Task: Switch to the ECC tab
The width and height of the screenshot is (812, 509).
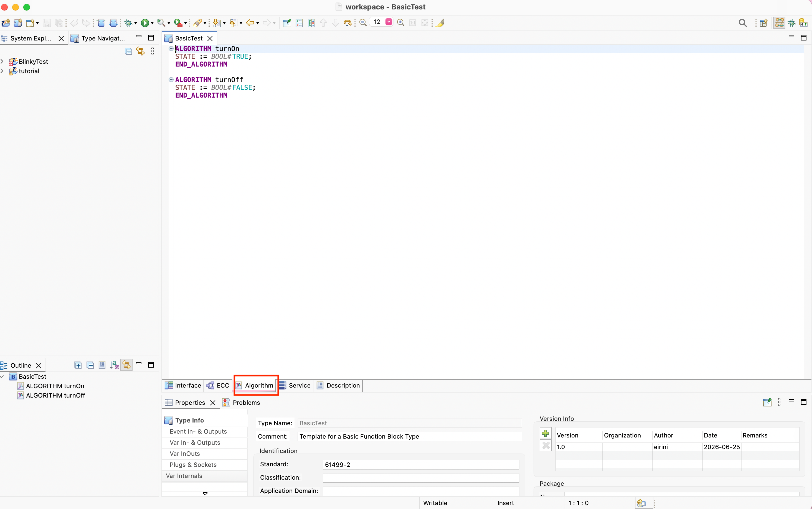Action: [218, 385]
